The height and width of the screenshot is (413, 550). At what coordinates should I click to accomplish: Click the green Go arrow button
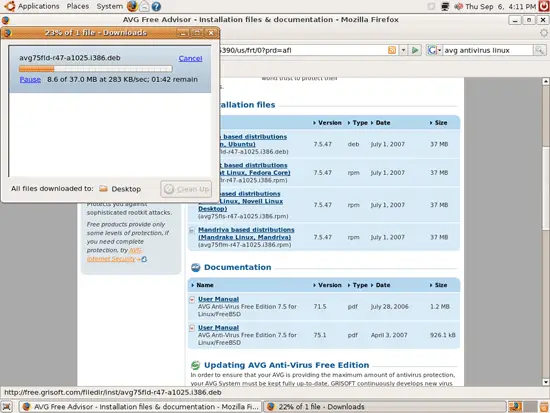(415, 50)
